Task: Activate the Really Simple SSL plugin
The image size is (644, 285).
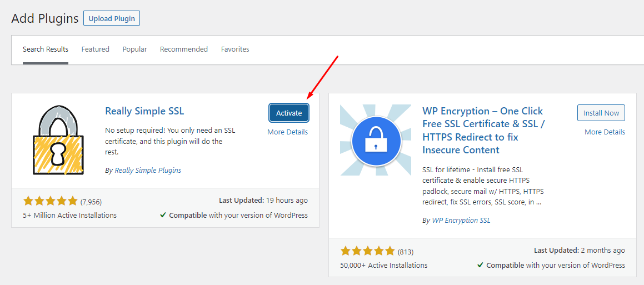Action: click(289, 113)
